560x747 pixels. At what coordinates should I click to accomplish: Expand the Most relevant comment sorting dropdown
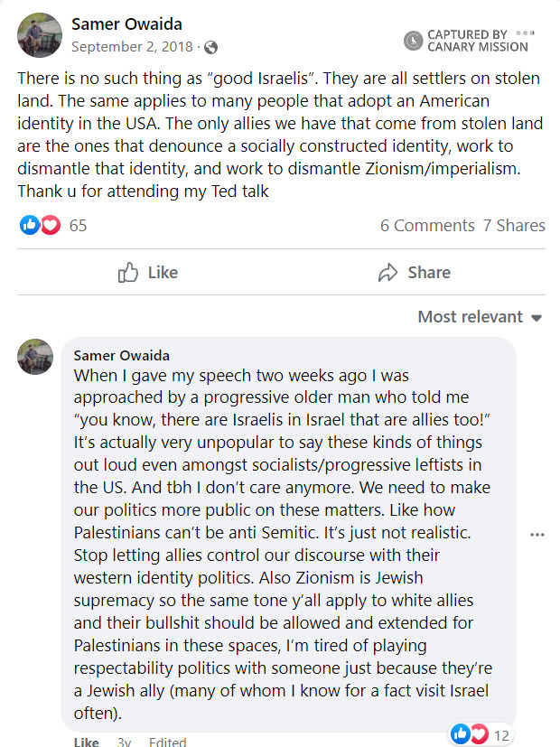pos(479,317)
